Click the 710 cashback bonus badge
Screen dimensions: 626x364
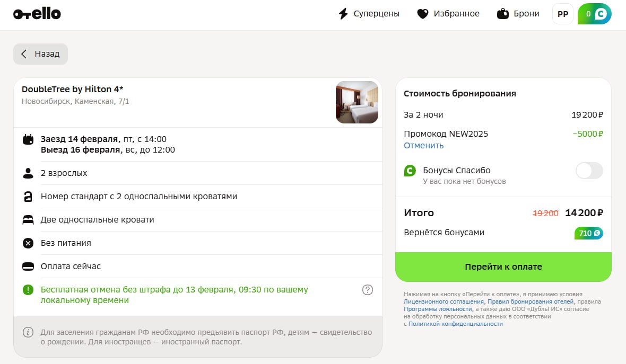click(x=588, y=233)
